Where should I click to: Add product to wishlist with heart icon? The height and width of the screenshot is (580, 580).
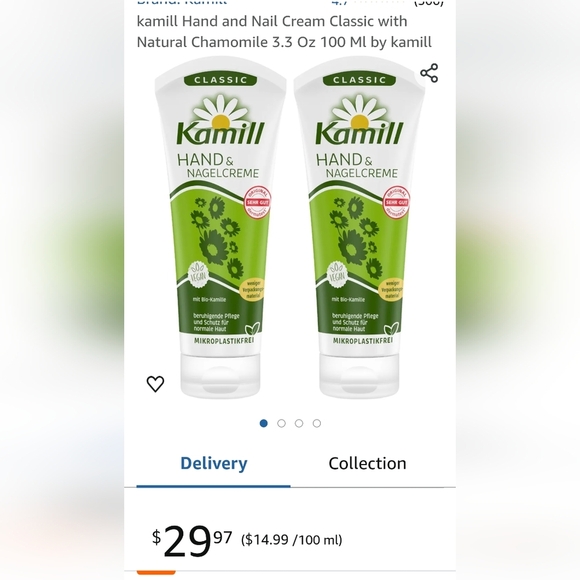155,384
